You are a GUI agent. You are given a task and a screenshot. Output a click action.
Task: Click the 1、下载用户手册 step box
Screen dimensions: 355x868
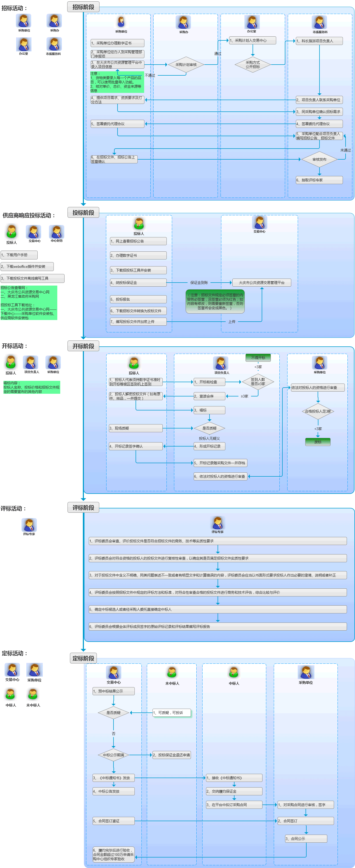click(19, 255)
